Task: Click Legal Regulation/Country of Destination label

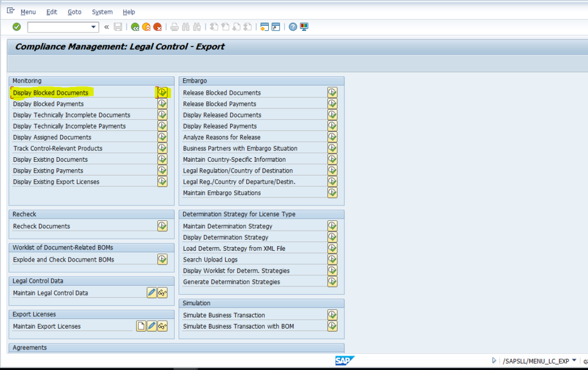Action: click(x=238, y=171)
